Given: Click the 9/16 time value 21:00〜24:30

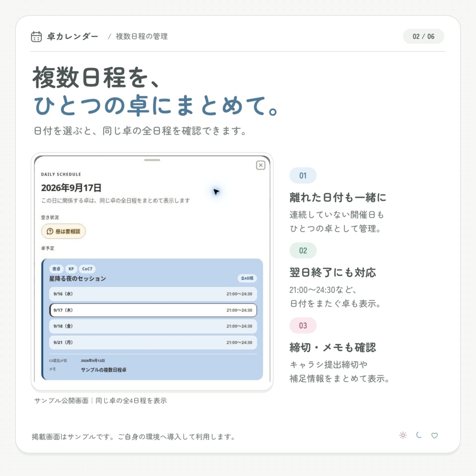Looking at the screenshot, I should point(239,294).
